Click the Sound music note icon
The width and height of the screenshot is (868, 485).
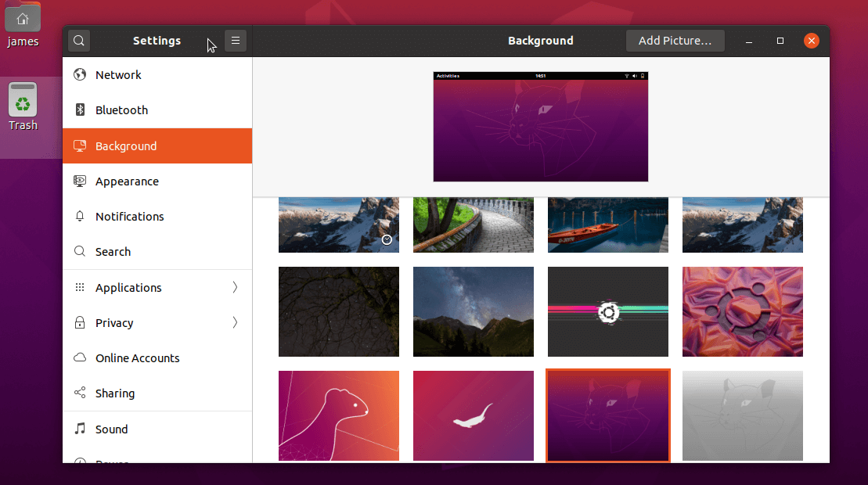80,429
